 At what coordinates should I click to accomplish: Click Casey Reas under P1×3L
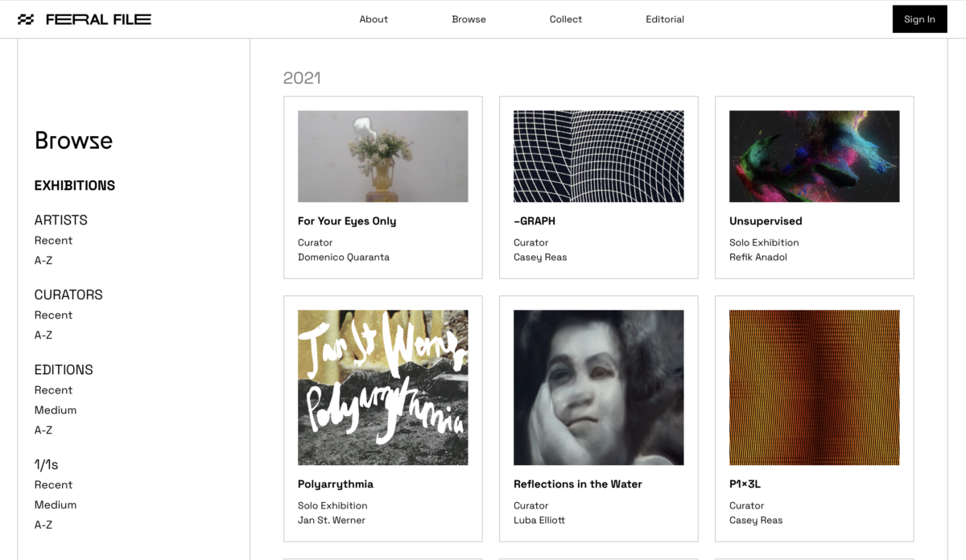point(756,521)
